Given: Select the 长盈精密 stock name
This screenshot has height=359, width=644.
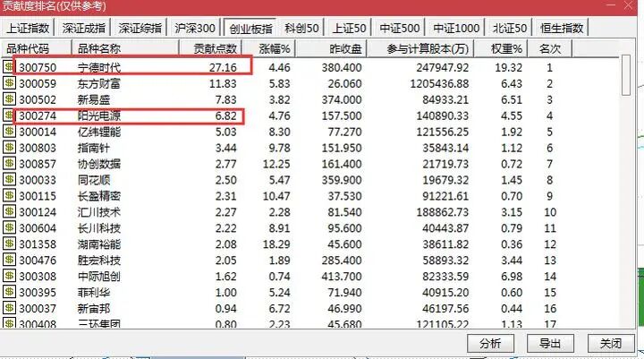Looking at the screenshot, I should point(99,196).
